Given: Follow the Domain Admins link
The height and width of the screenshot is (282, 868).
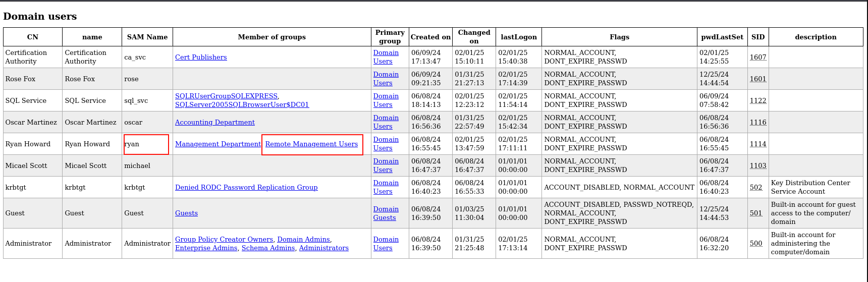Looking at the screenshot, I should click(x=303, y=239).
